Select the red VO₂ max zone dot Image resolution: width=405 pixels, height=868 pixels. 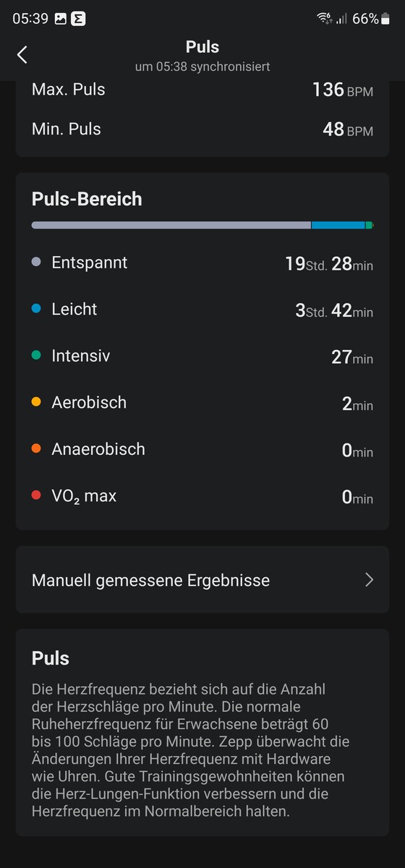[36, 496]
